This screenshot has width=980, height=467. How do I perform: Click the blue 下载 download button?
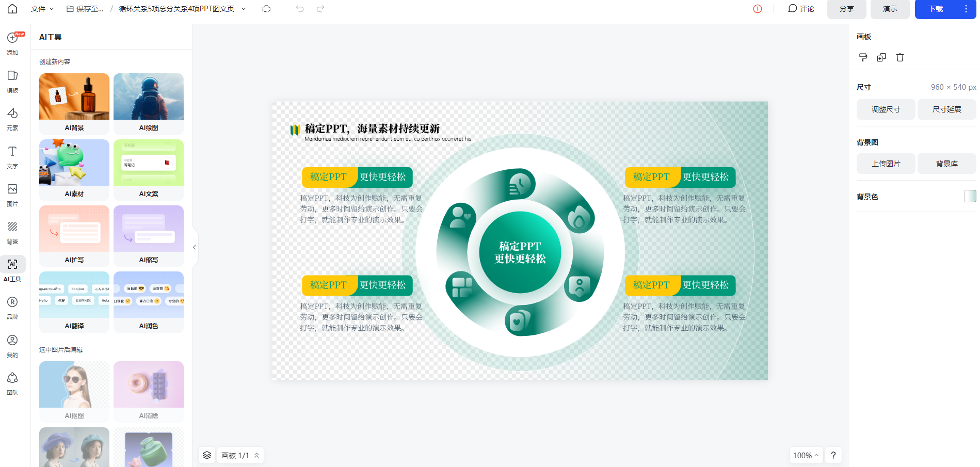coord(935,9)
